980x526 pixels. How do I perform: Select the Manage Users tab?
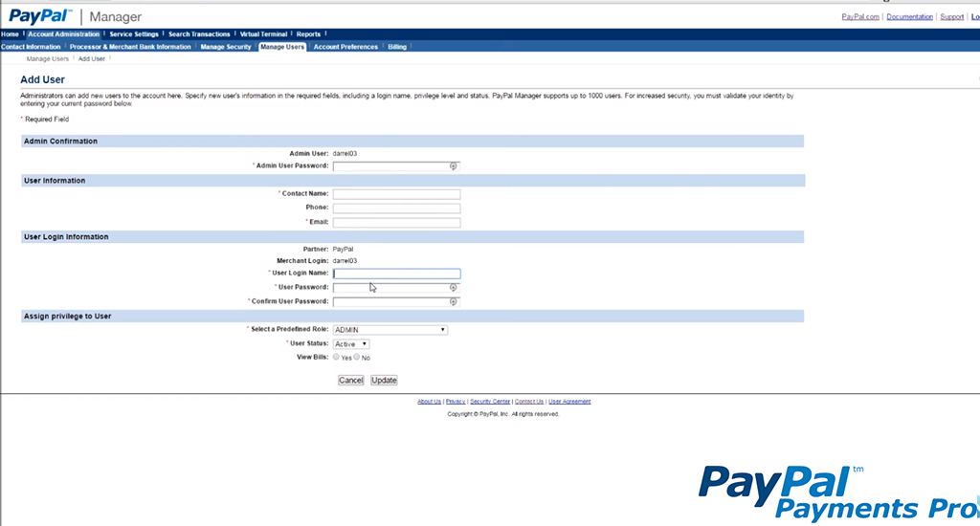(282, 47)
